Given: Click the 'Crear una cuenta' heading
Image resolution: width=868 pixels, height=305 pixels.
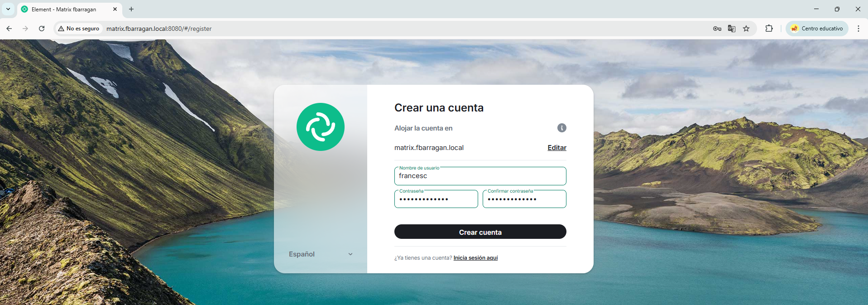Looking at the screenshot, I should [439, 108].
